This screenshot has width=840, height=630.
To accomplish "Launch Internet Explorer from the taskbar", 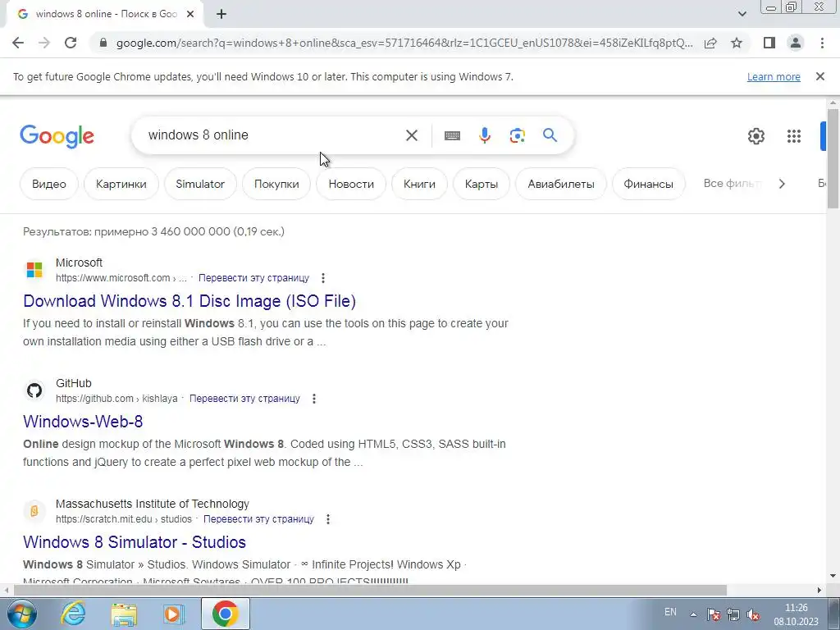I will tap(73, 614).
